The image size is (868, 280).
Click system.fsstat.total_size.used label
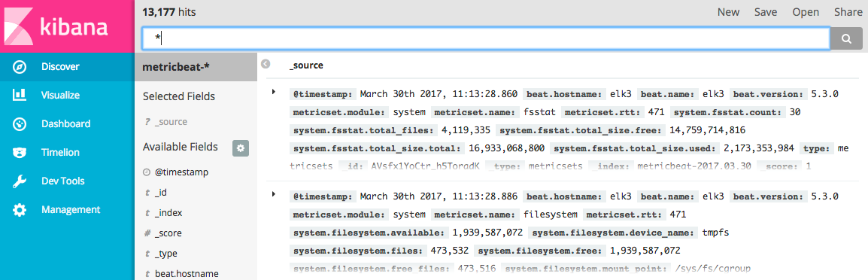(x=634, y=148)
